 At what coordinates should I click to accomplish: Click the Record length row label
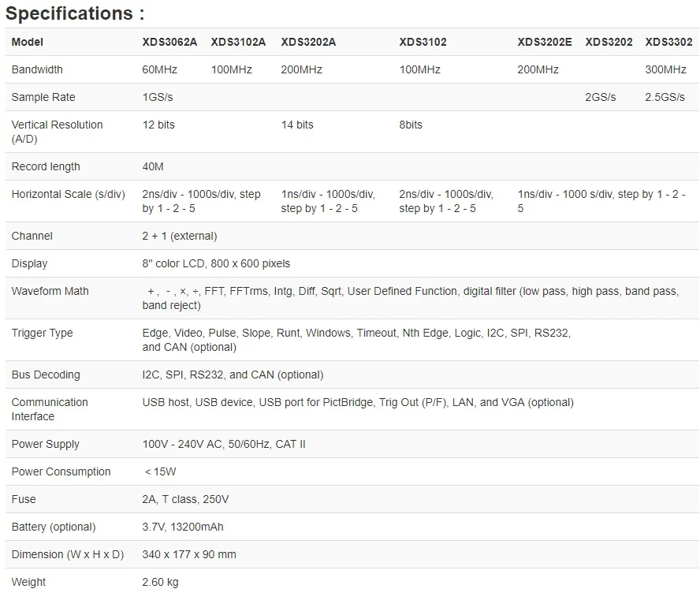coord(46,166)
